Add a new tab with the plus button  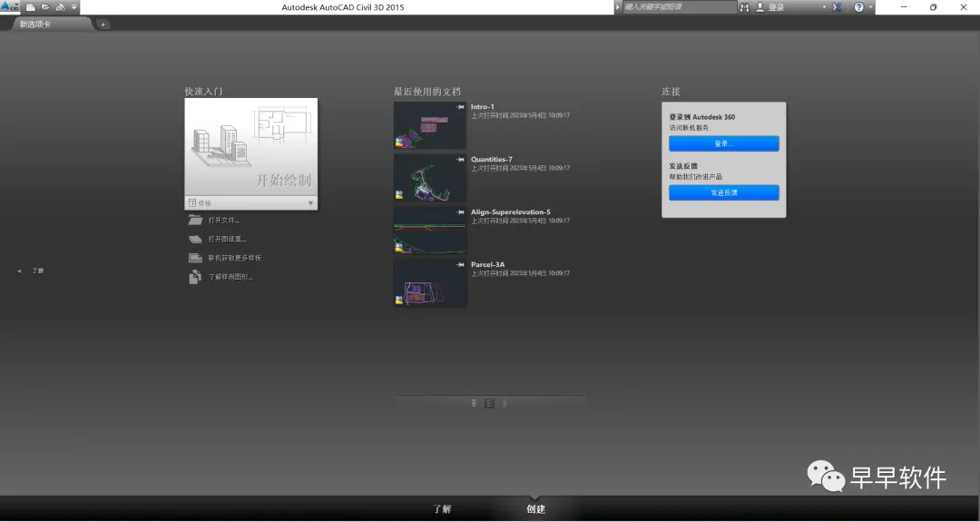[103, 25]
